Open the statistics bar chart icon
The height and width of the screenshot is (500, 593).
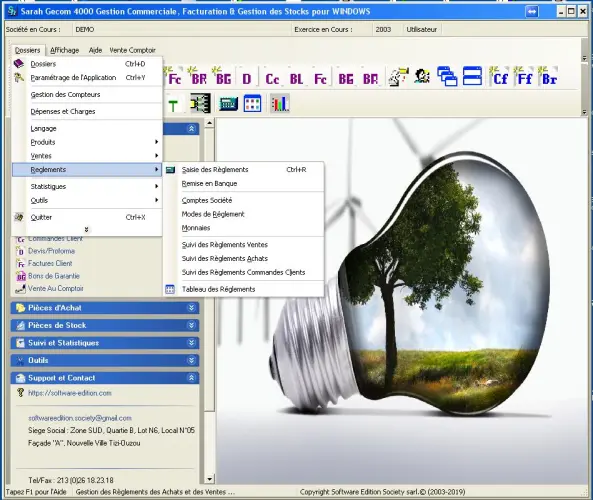280,103
